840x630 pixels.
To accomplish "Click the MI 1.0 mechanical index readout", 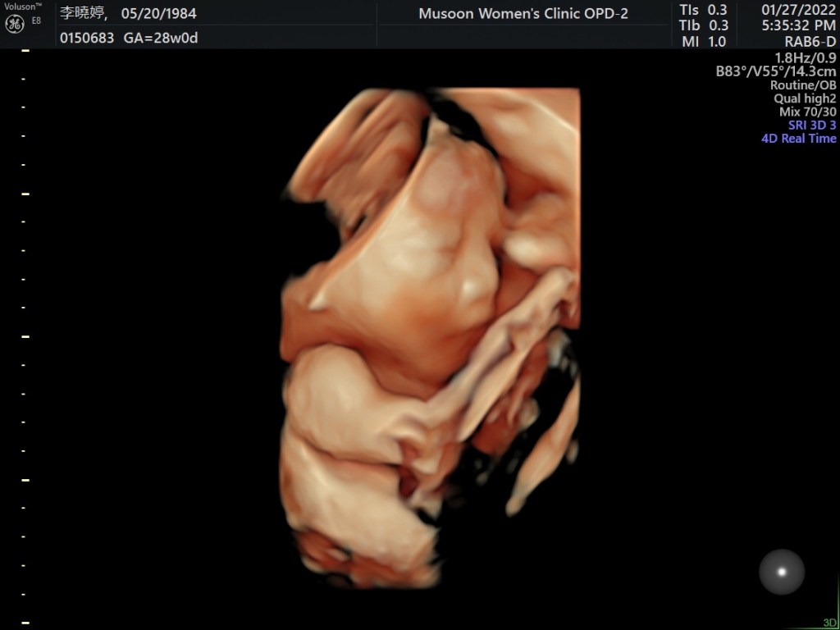I will point(704,42).
